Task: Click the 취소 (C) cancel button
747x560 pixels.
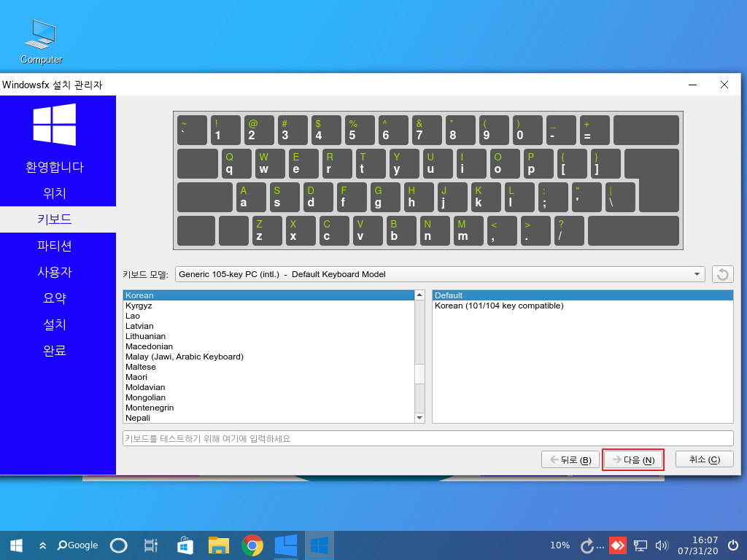Action: point(704,459)
